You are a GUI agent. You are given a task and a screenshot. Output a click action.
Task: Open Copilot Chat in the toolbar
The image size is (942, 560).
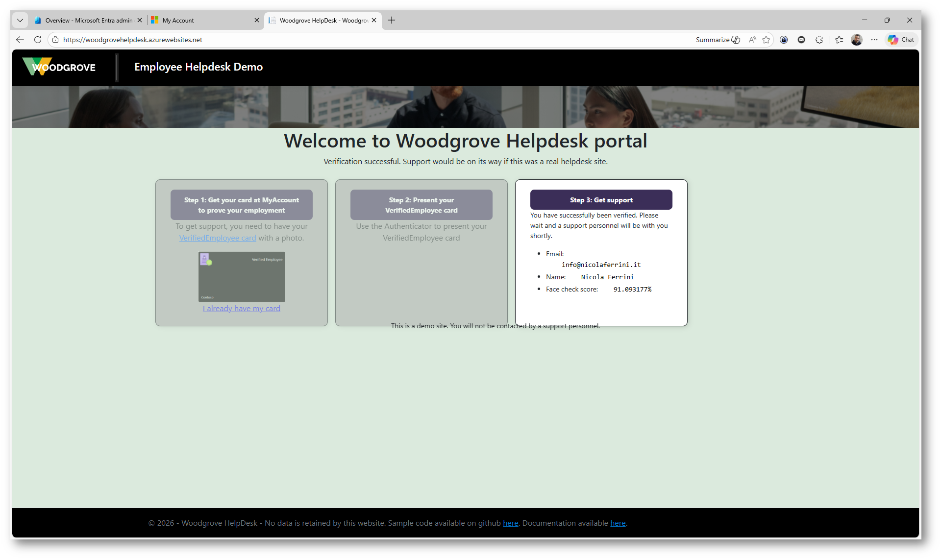[x=901, y=40]
